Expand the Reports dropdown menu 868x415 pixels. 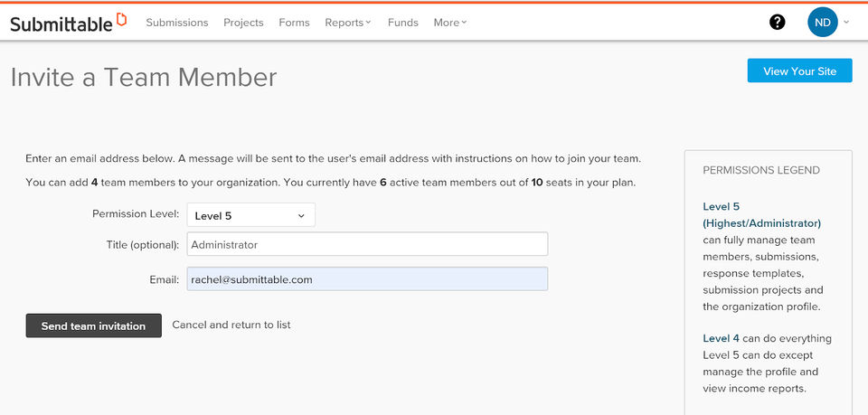(x=348, y=23)
